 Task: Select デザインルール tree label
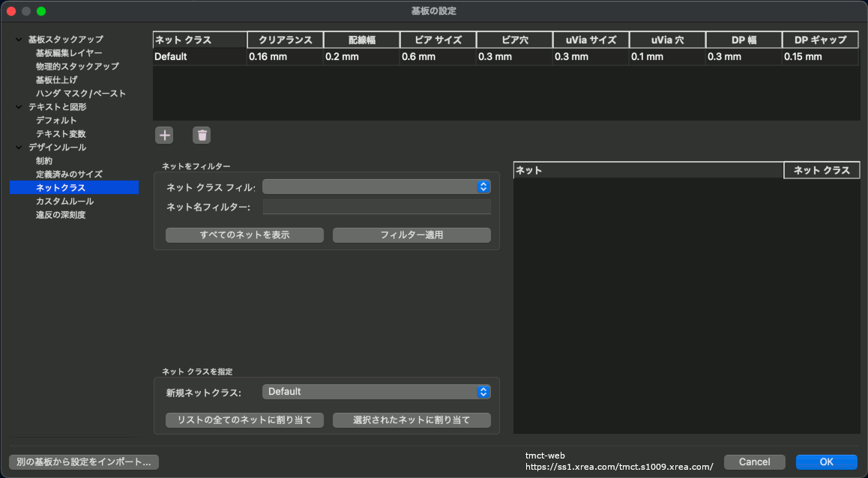pyautogui.click(x=57, y=147)
